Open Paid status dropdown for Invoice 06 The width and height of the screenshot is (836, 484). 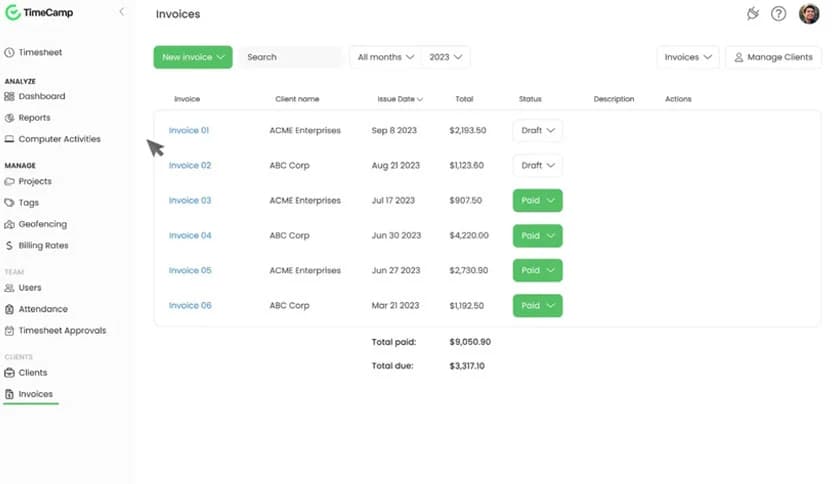(x=537, y=305)
